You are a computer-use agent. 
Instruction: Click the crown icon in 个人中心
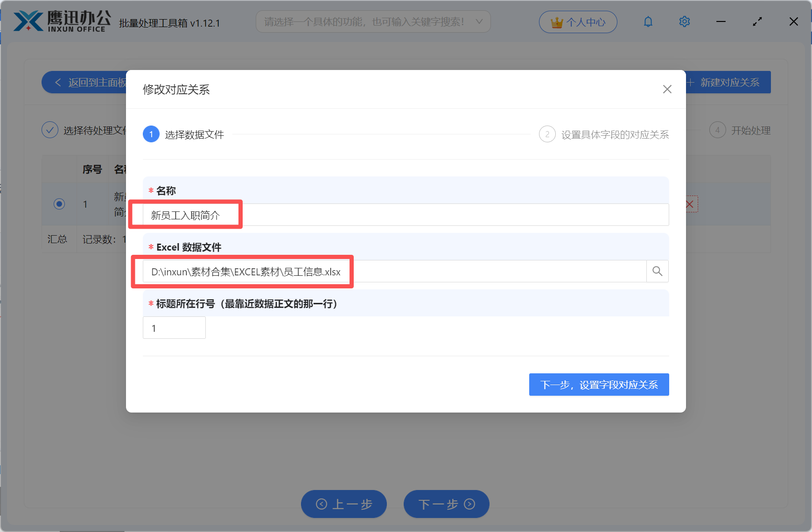[557, 21]
